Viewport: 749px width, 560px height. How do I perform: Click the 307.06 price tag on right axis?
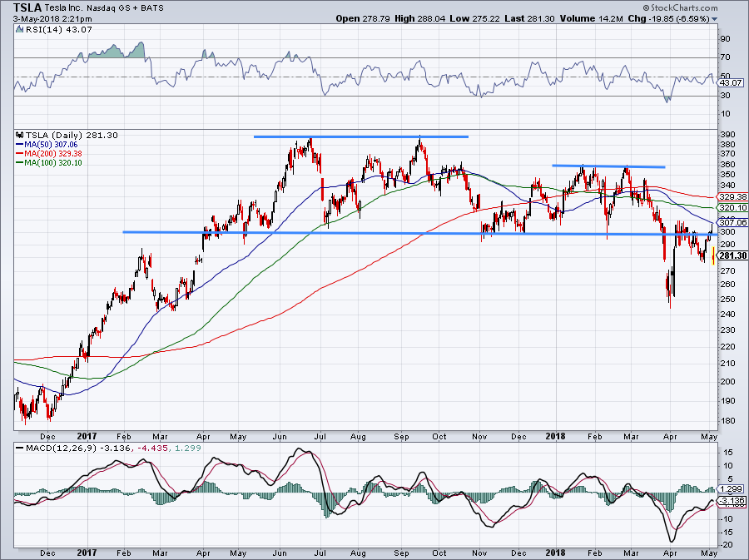click(732, 222)
